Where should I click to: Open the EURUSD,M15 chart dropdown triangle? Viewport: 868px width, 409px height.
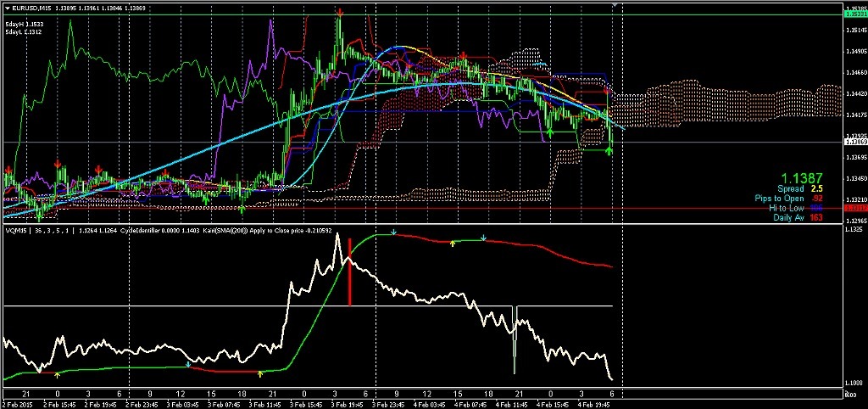click(7, 8)
